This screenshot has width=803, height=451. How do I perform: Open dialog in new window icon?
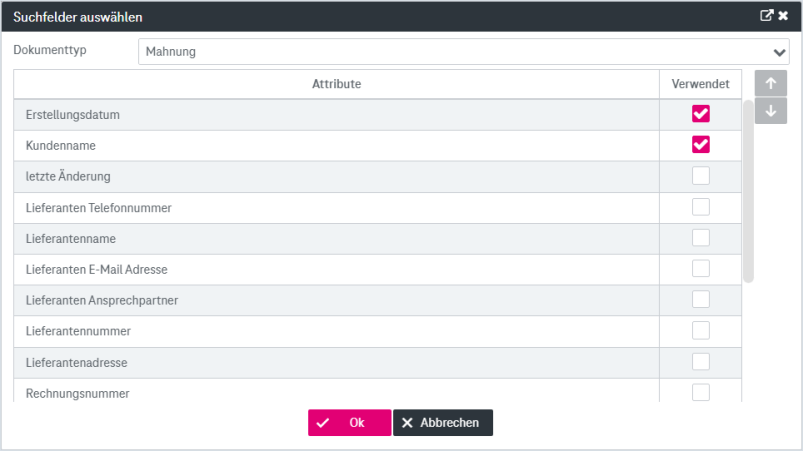767,16
